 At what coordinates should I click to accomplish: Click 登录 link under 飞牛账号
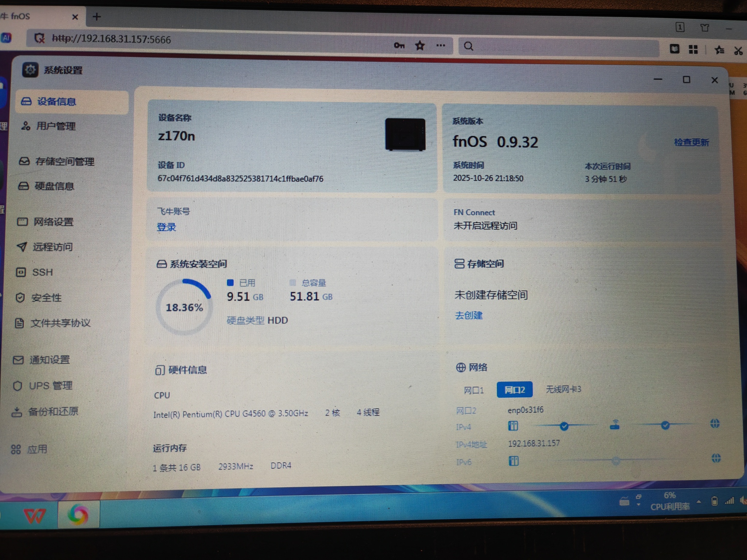[166, 227]
